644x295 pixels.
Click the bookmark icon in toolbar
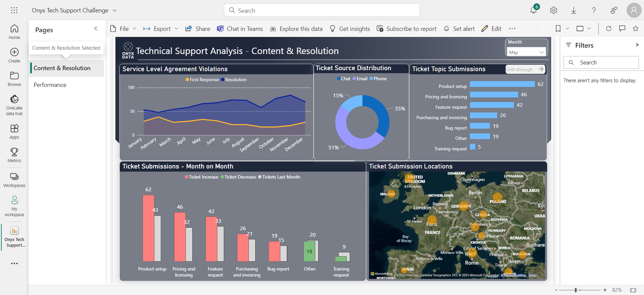(558, 29)
